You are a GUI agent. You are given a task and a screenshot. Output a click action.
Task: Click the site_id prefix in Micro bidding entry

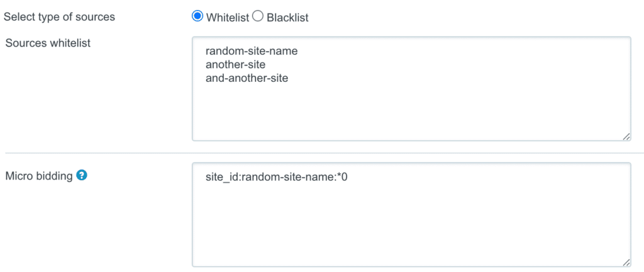(x=218, y=178)
